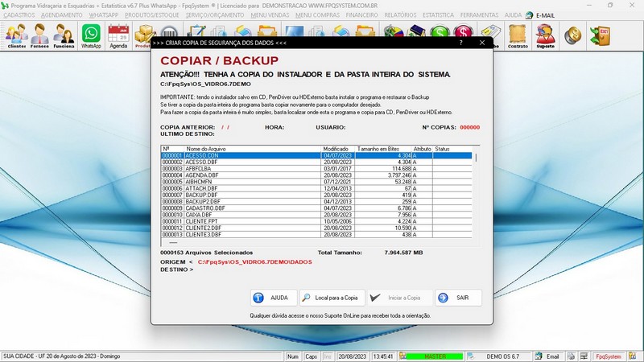Click the gold coin dollar icon

click(572, 35)
